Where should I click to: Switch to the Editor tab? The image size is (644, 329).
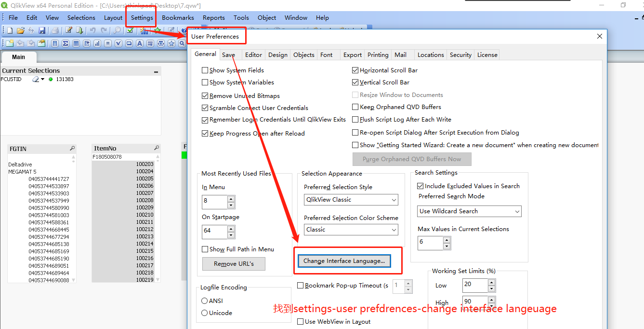[253, 55]
